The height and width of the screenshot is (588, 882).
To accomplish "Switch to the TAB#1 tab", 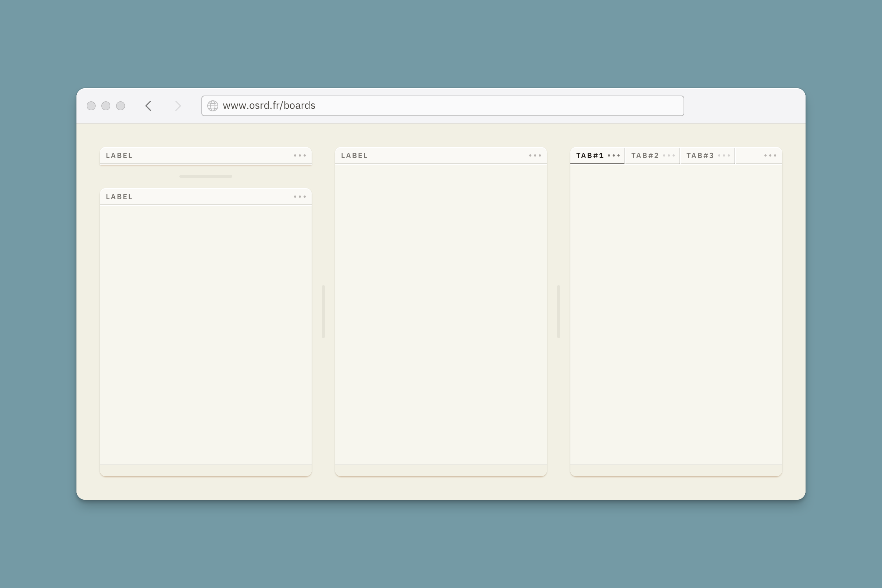I will pyautogui.click(x=589, y=155).
